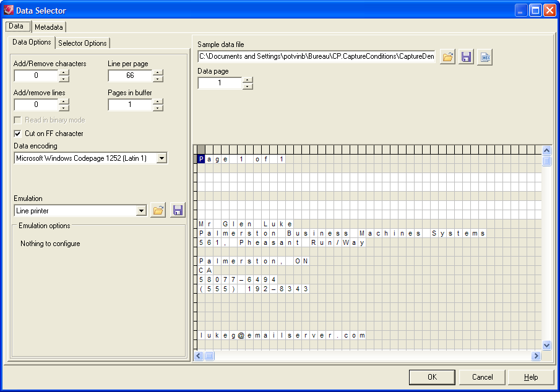Expand the Data encoding dropdown
This screenshot has width=560, height=392.
tap(161, 158)
